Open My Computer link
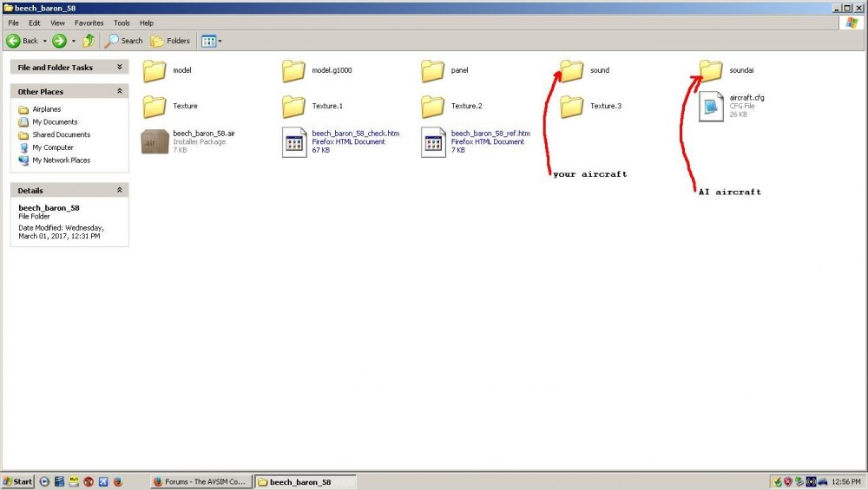The height and width of the screenshot is (490, 868). tap(53, 147)
